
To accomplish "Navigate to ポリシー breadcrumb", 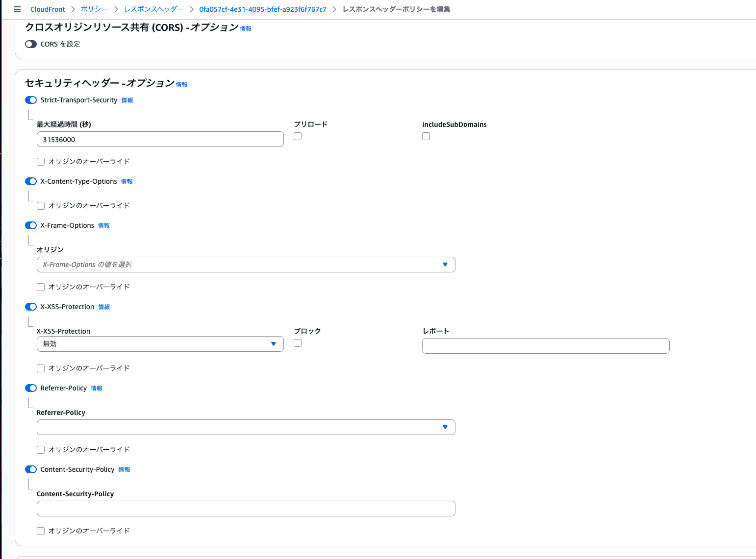I will tap(94, 9).
